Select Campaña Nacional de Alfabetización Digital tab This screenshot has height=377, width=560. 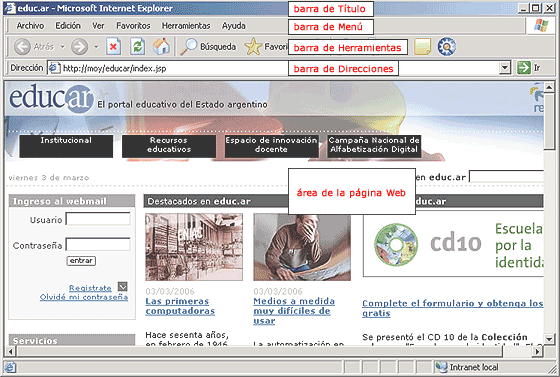pyautogui.click(x=374, y=146)
